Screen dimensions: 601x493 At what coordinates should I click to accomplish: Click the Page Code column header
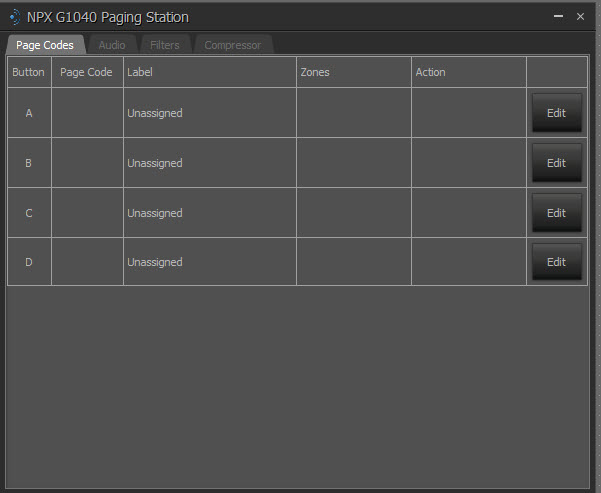point(86,72)
